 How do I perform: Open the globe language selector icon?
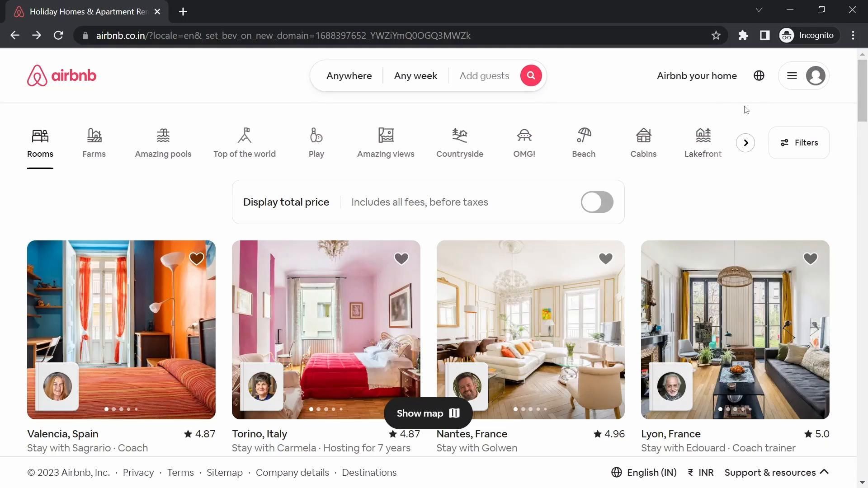[x=759, y=75]
